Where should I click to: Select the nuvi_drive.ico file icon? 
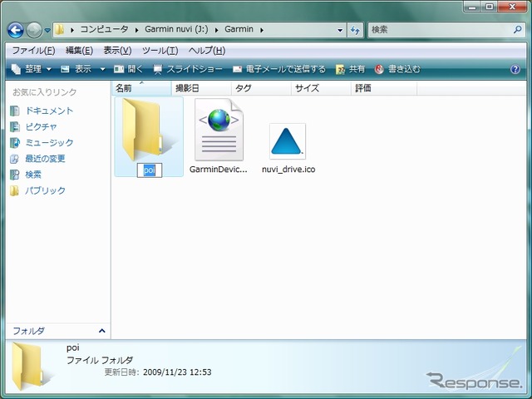(288, 141)
